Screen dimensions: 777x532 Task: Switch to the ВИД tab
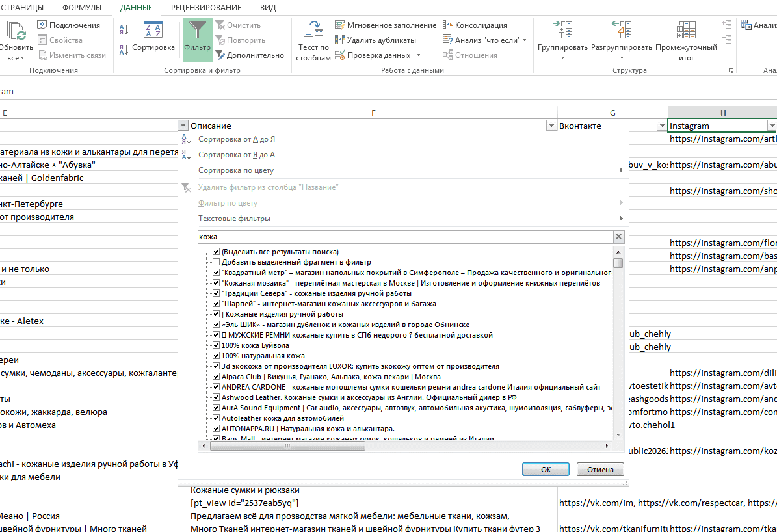268,8
